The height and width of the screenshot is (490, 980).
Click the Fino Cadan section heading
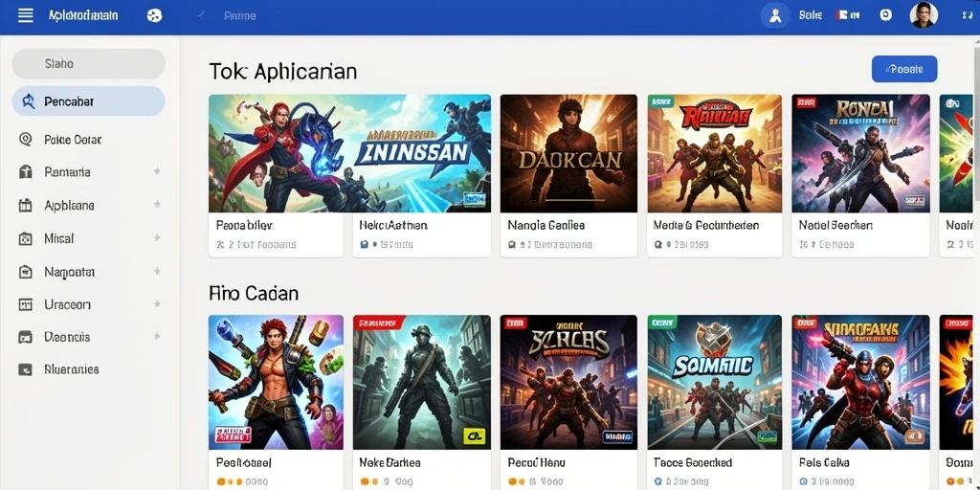pos(253,293)
